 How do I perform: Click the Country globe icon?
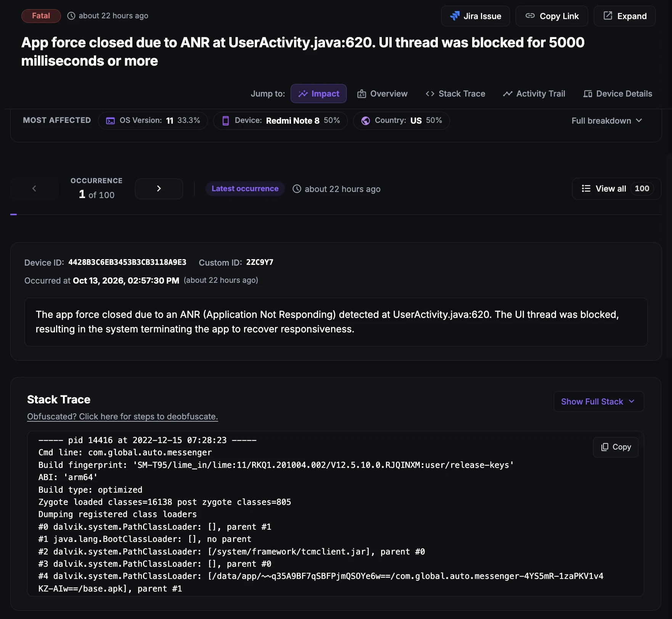click(x=365, y=121)
